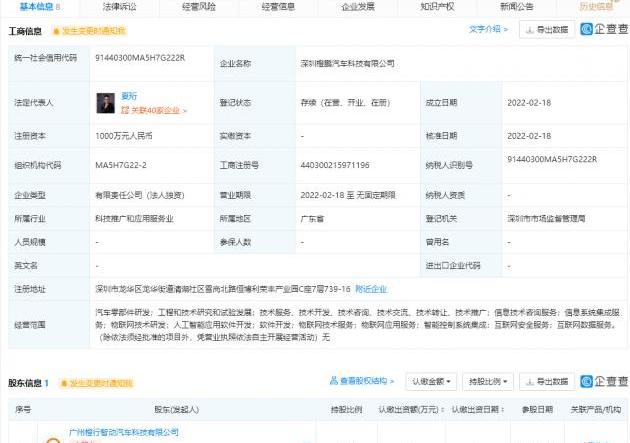Click the 股东(发起人) column header
Image resolution: width=630 pixels, height=443 pixels.
[x=176, y=409]
